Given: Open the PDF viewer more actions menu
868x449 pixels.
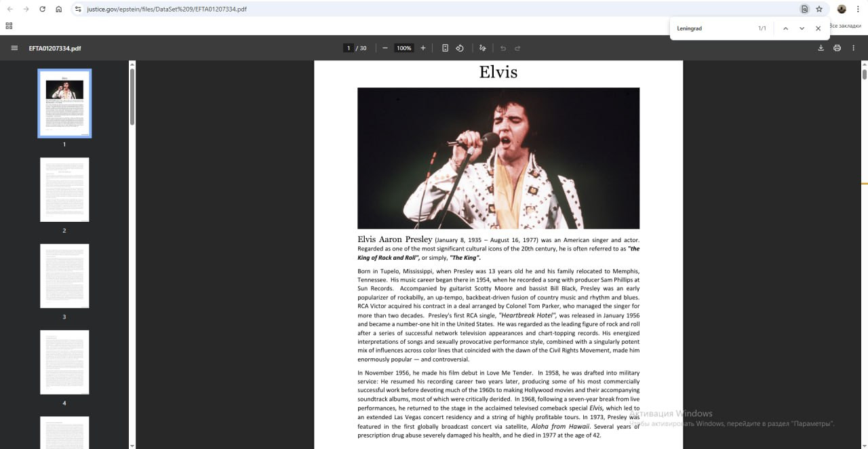Looking at the screenshot, I should click(854, 48).
